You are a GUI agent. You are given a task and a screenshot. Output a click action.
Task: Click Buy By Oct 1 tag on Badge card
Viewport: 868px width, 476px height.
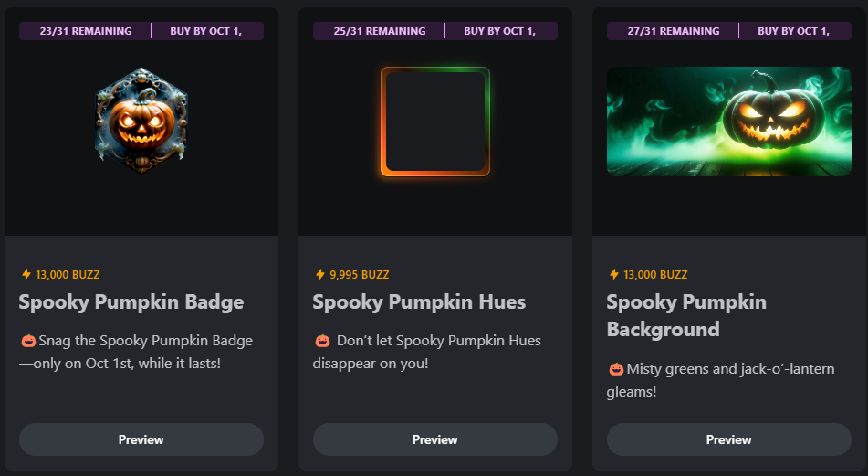[206, 31]
